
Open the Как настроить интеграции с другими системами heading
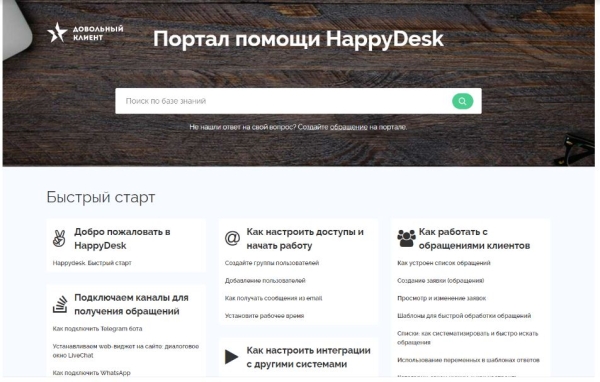point(308,357)
